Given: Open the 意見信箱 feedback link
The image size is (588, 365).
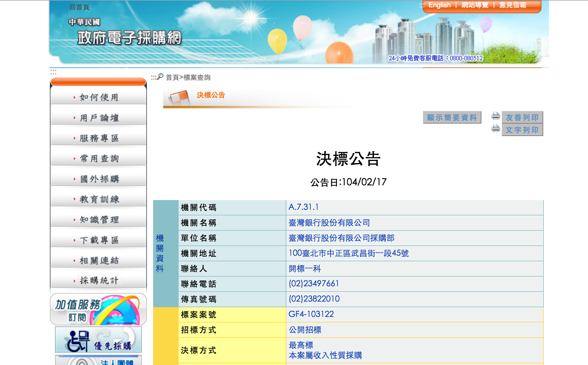Looking at the screenshot, I should pyautogui.click(x=513, y=5).
